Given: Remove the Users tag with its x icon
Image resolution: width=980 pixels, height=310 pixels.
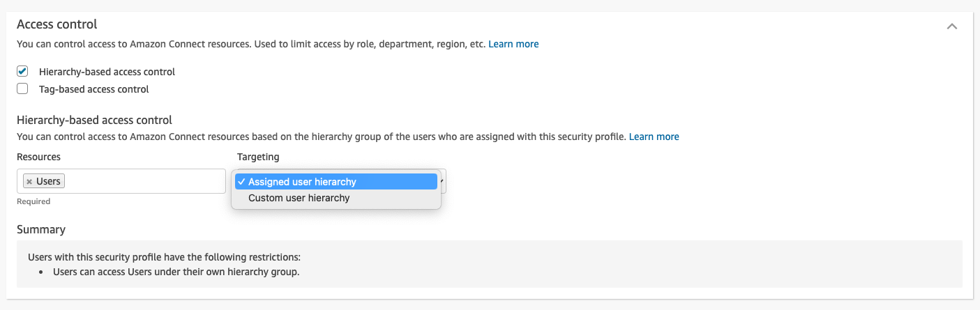Looking at the screenshot, I should 29,182.
